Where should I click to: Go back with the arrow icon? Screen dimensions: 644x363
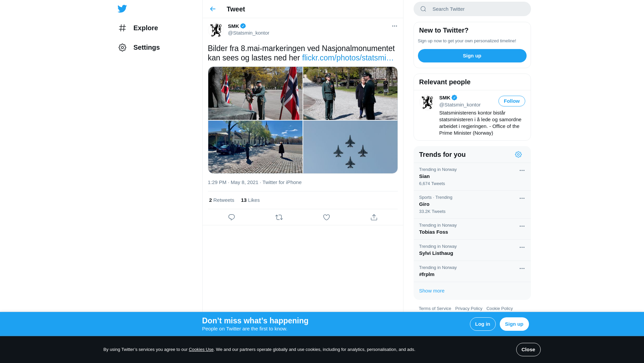[x=213, y=9]
